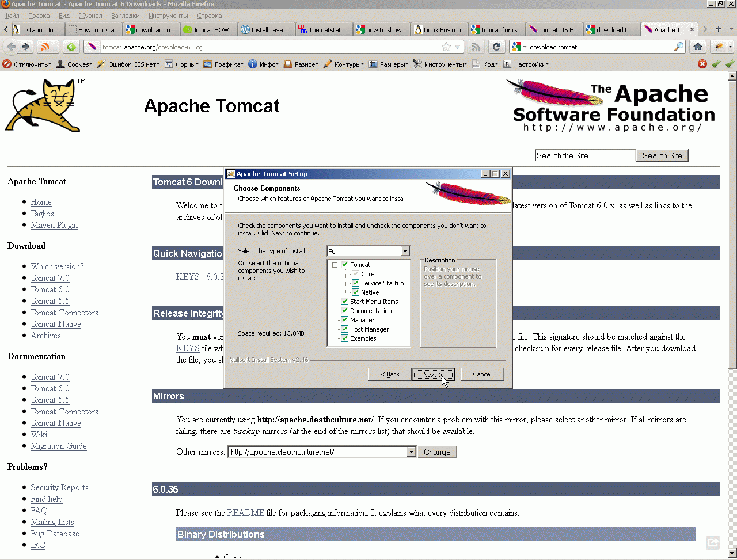The image size is (737, 560).
Task: Uncheck the Manager component checkbox
Action: pyautogui.click(x=344, y=320)
